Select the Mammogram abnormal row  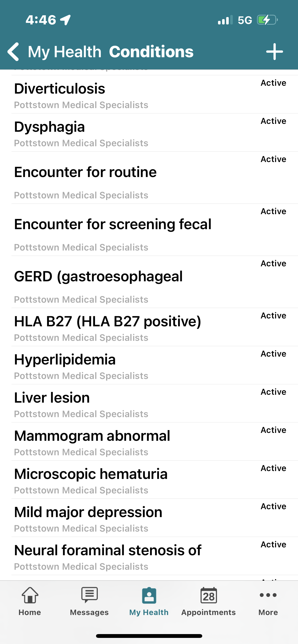tap(92, 436)
